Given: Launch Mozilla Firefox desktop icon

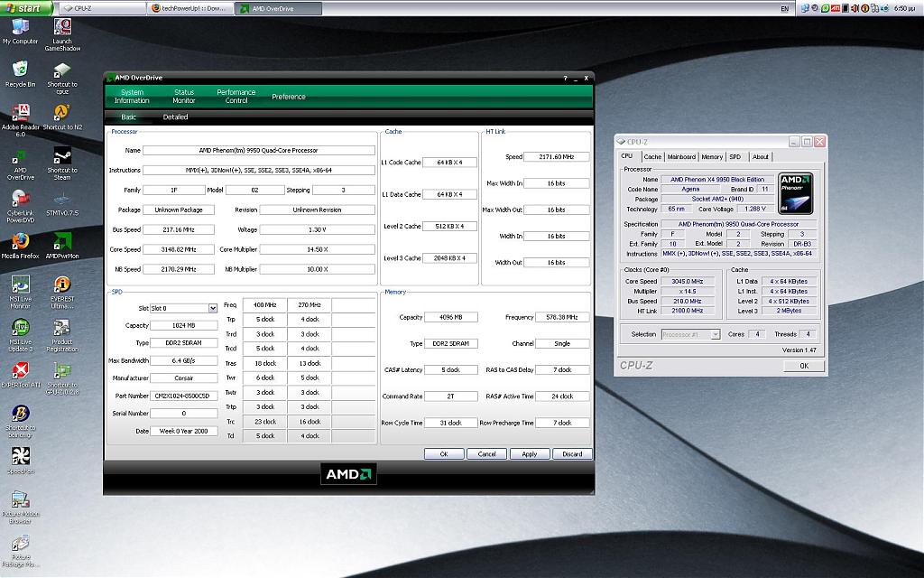Looking at the screenshot, I should click(x=20, y=246).
